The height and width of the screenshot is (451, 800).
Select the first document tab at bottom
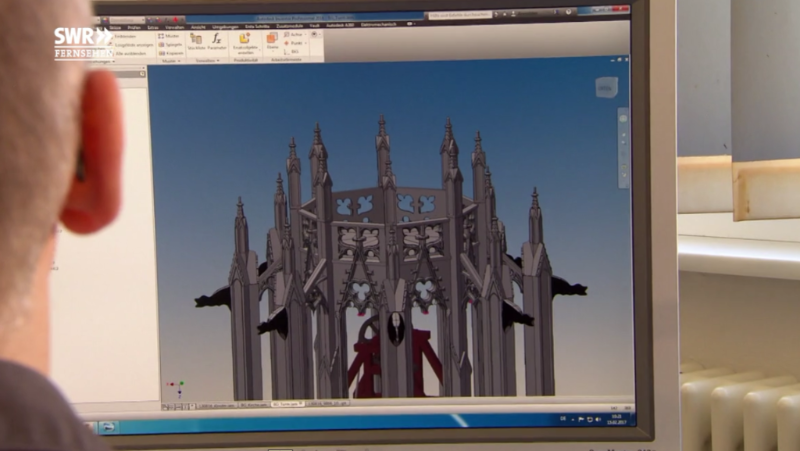click(x=217, y=406)
